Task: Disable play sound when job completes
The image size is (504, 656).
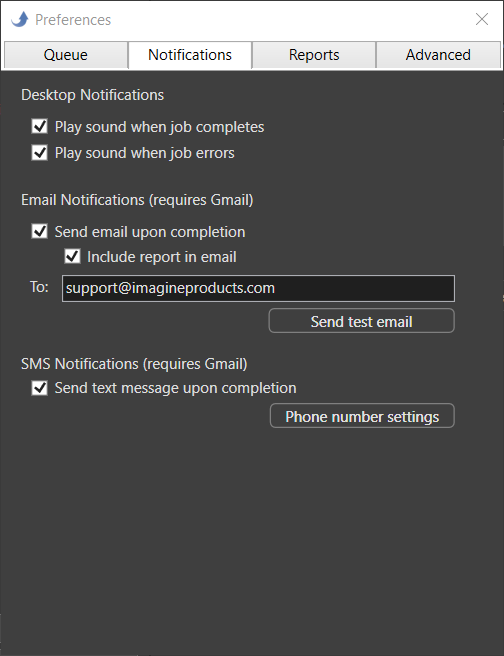Action: pos(40,126)
